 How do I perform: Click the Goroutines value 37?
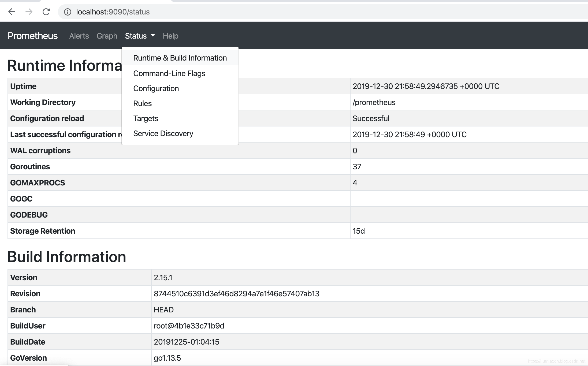point(357,167)
